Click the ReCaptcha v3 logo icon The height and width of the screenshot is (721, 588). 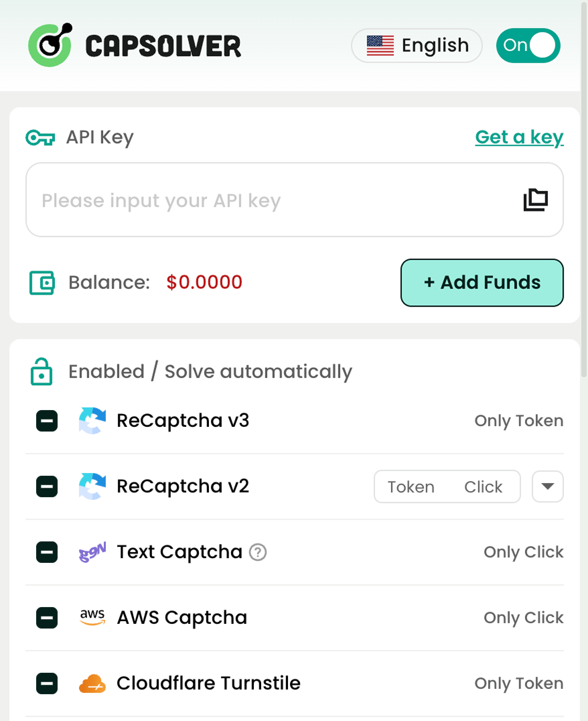(x=92, y=420)
